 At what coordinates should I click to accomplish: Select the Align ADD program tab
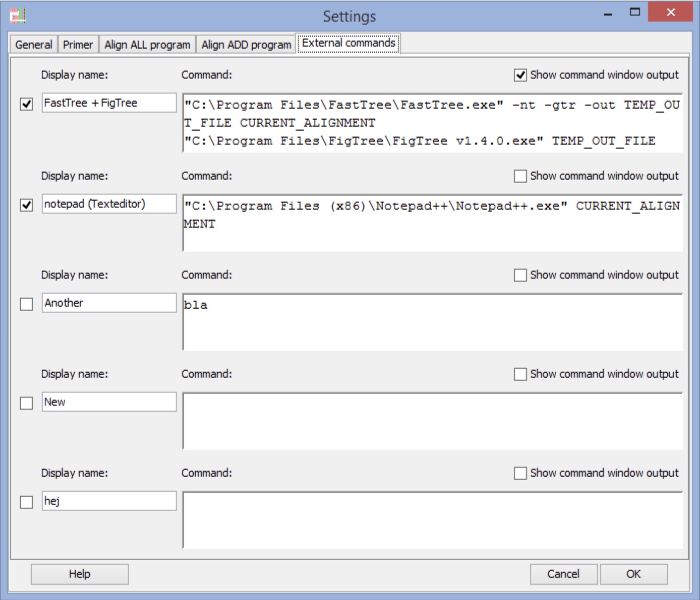click(246, 44)
